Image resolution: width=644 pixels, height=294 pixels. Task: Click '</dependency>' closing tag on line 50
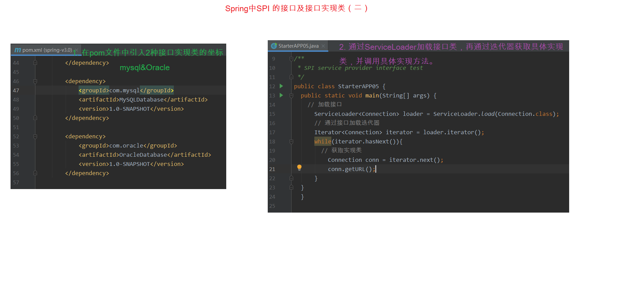click(x=87, y=118)
